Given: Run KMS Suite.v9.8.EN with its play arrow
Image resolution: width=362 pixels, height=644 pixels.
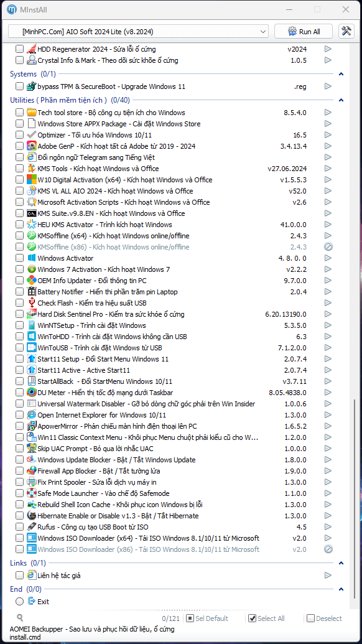Looking at the screenshot, I should coord(328,213).
